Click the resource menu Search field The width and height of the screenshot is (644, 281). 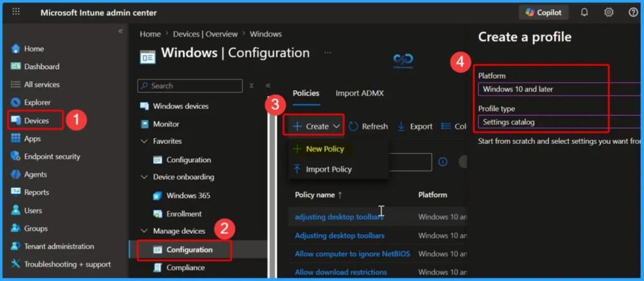[x=190, y=86]
